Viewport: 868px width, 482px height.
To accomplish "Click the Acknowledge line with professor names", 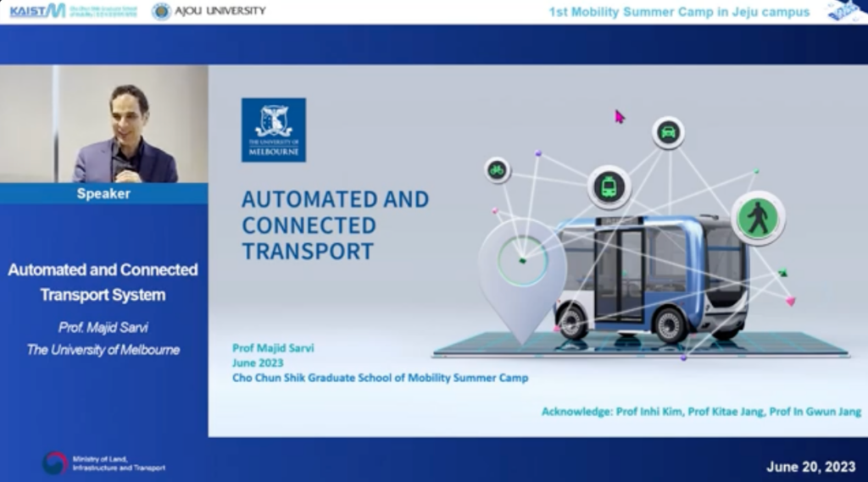I will (701, 412).
